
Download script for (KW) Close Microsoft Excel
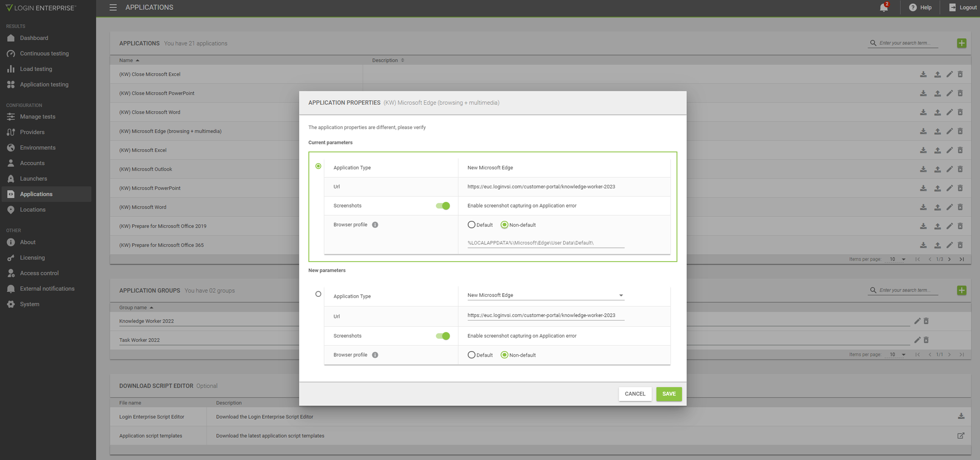pyautogui.click(x=923, y=74)
